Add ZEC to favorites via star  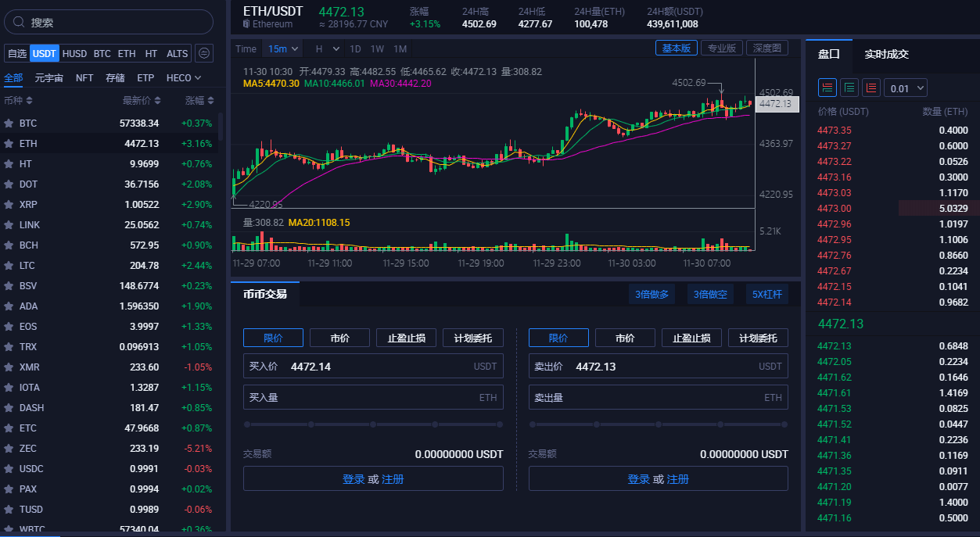[x=9, y=449]
